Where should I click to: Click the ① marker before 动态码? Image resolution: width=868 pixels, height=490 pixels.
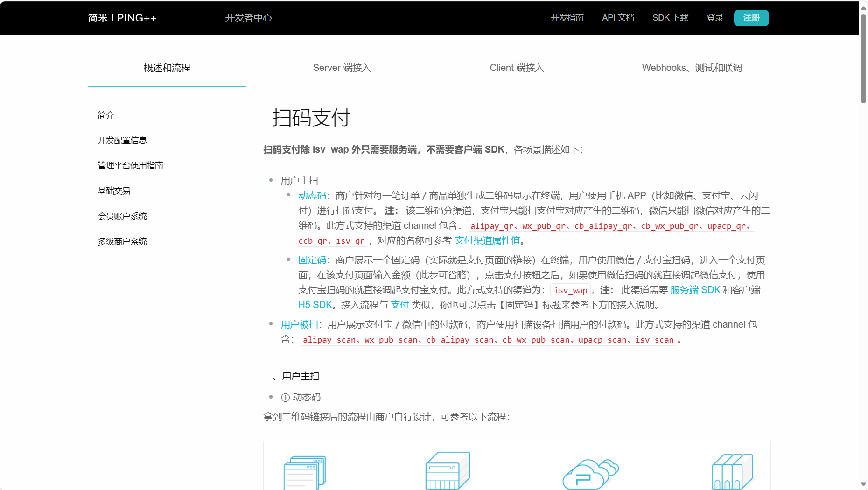click(285, 397)
